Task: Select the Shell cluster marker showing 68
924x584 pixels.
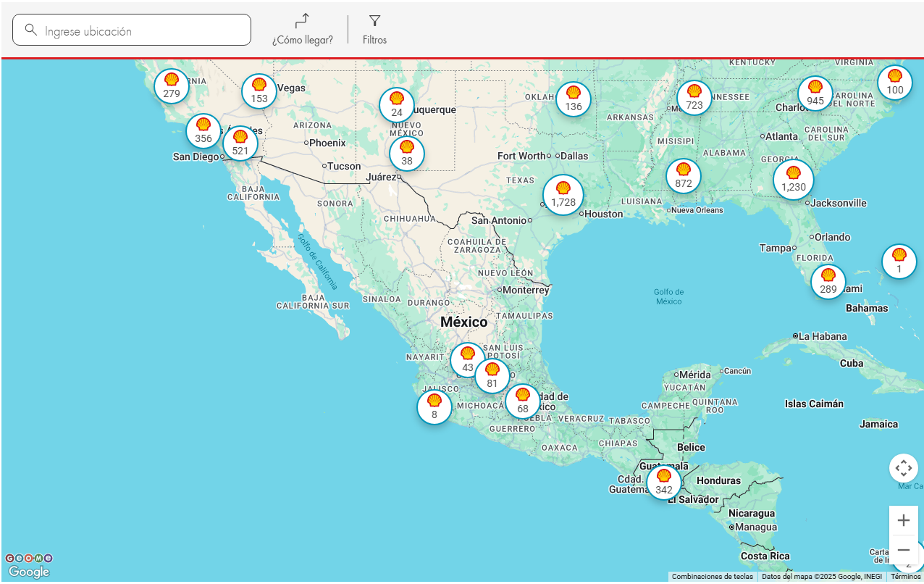Action: tap(523, 401)
